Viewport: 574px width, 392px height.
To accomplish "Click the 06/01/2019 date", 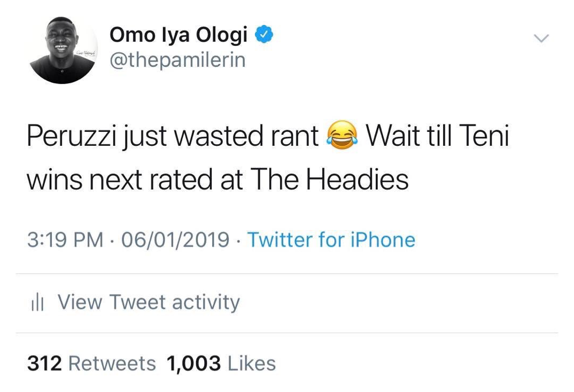I will (175, 240).
